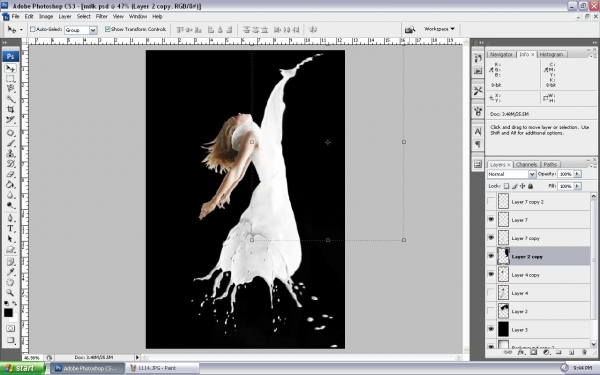Open the Filter menu

(101, 16)
